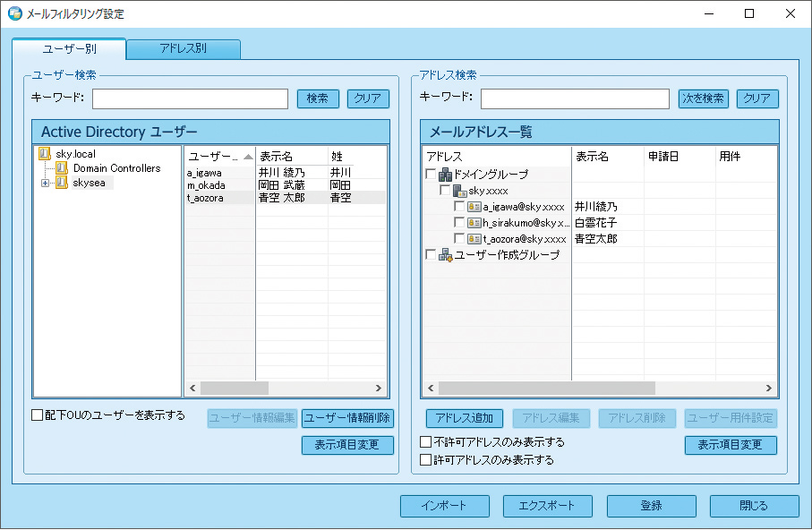
Task: Click the address search キーワード field
Action: click(575, 98)
